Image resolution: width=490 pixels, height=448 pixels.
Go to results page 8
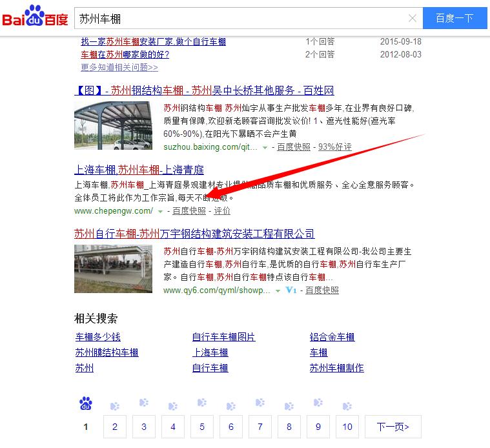tap(289, 427)
